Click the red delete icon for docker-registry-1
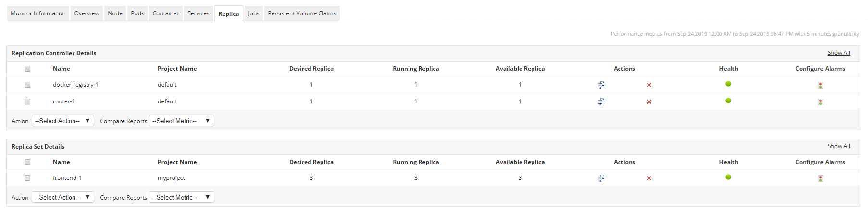 [x=649, y=85]
